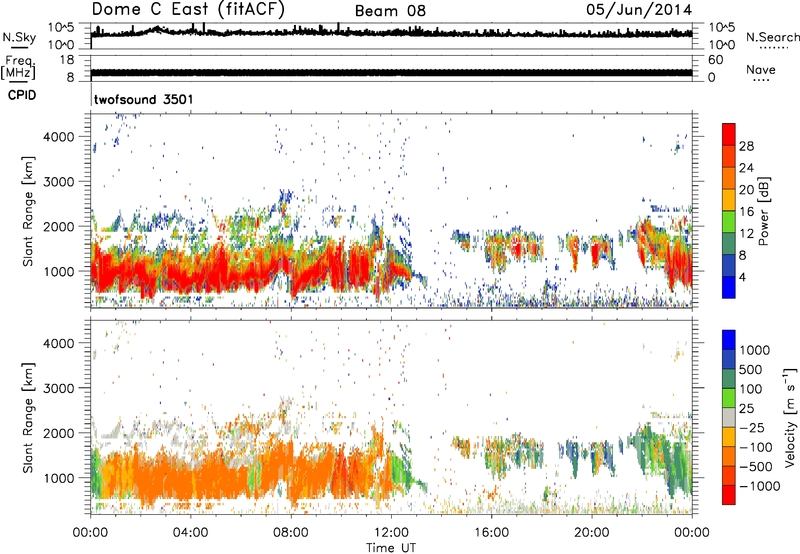
Task: Click the "-500" label on the velocity color bar
Action: tap(754, 466)
